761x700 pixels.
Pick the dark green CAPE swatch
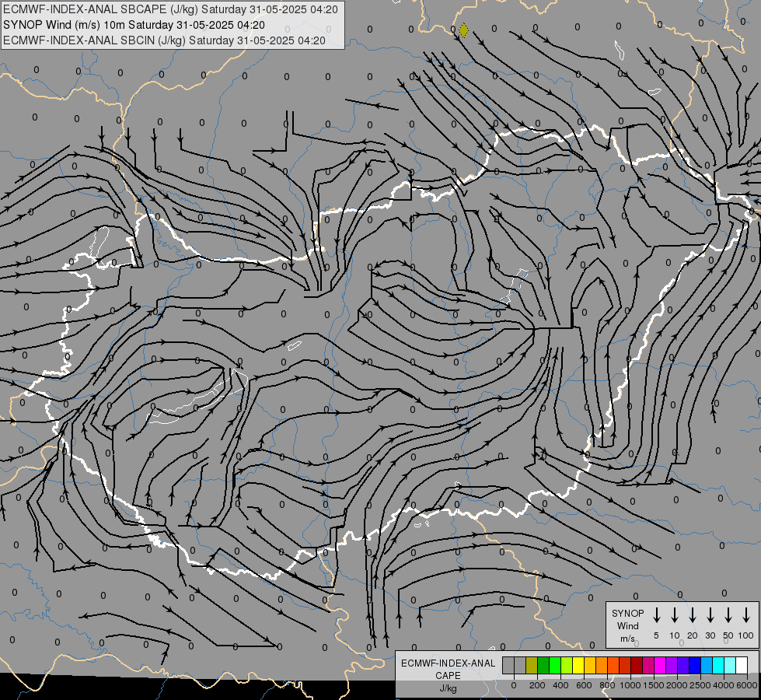click(x=543, y=665)
